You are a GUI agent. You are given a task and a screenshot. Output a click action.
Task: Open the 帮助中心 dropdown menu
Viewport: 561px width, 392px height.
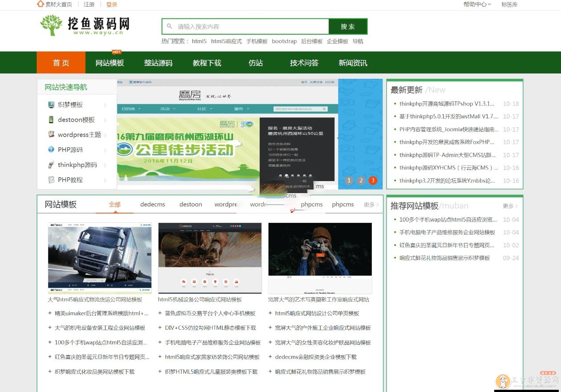click(477, 5)
